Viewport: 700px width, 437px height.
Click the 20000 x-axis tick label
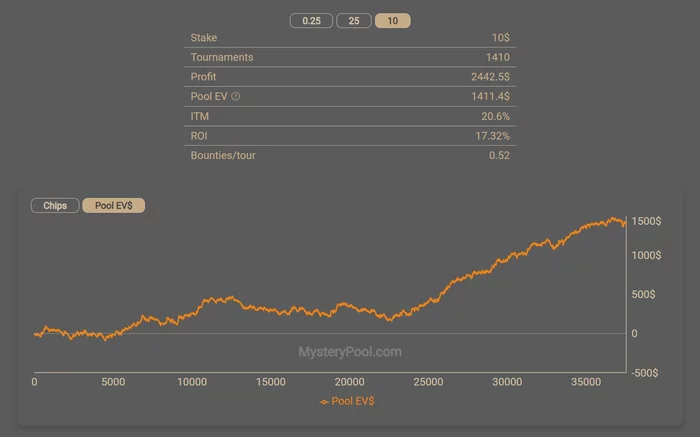tap(350, 382)
